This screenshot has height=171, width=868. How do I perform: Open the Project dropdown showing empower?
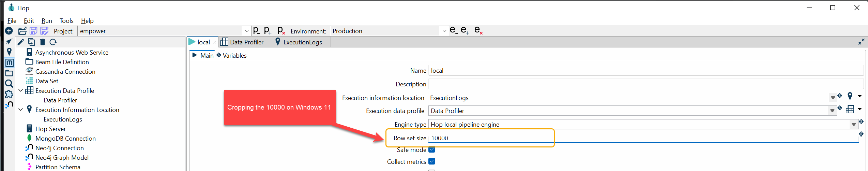click(164, 31)
